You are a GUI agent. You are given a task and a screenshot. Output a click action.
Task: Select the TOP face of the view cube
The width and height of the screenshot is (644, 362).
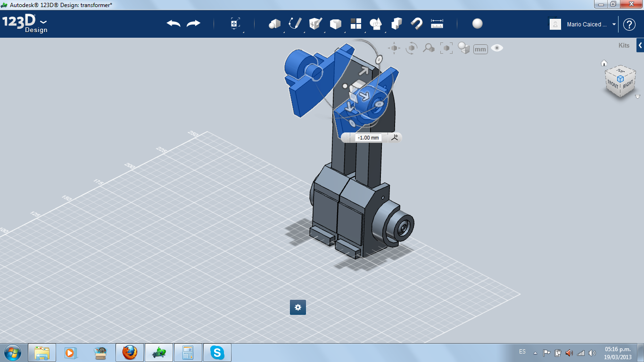[x=620, y=71]
